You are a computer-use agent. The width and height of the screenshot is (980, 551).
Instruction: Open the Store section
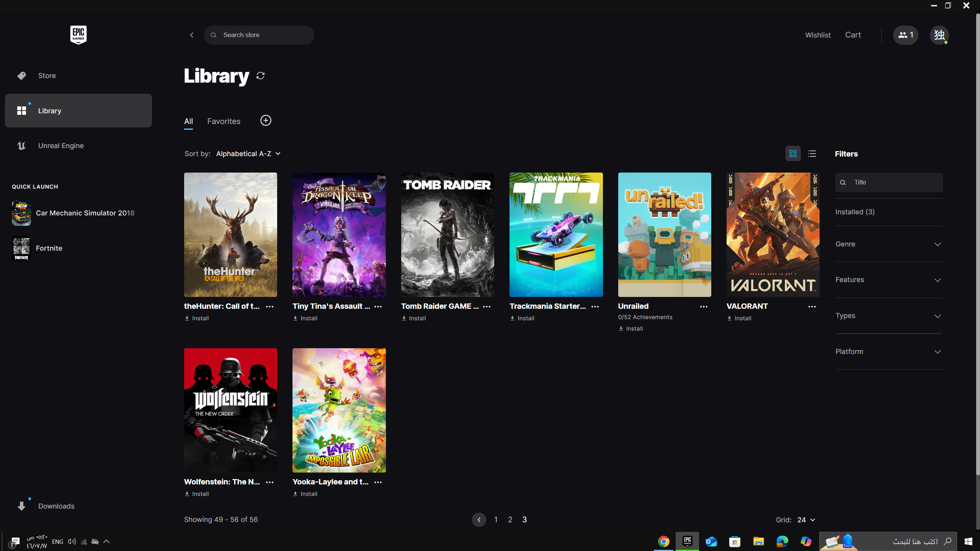78,76
